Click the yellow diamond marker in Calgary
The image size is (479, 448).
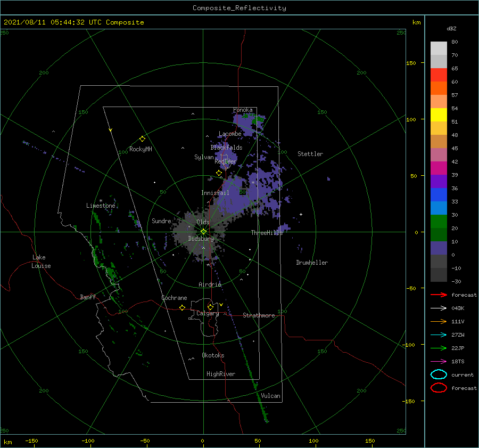click(210, 307)
